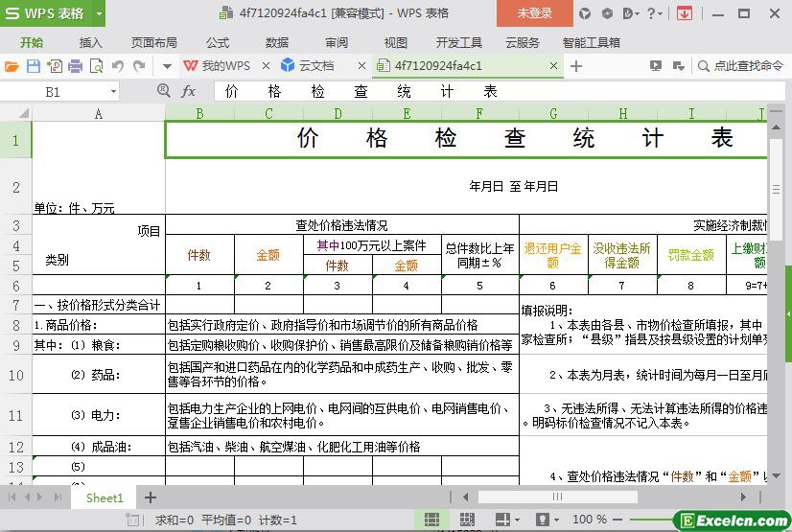Close the 4f7120924fa4c1 document tab

point(553,66)
